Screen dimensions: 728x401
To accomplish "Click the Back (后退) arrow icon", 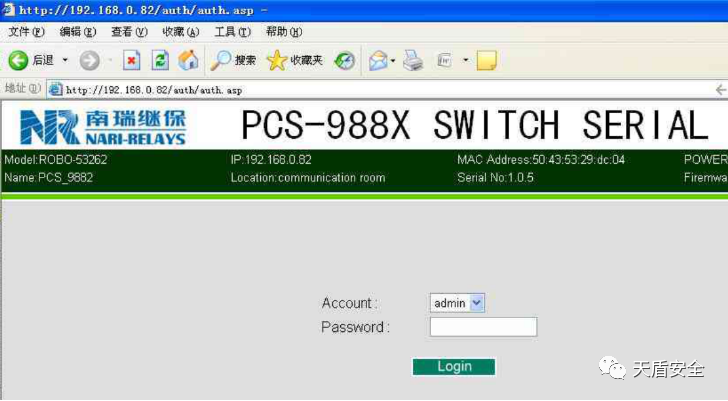I will pos(17,61).
